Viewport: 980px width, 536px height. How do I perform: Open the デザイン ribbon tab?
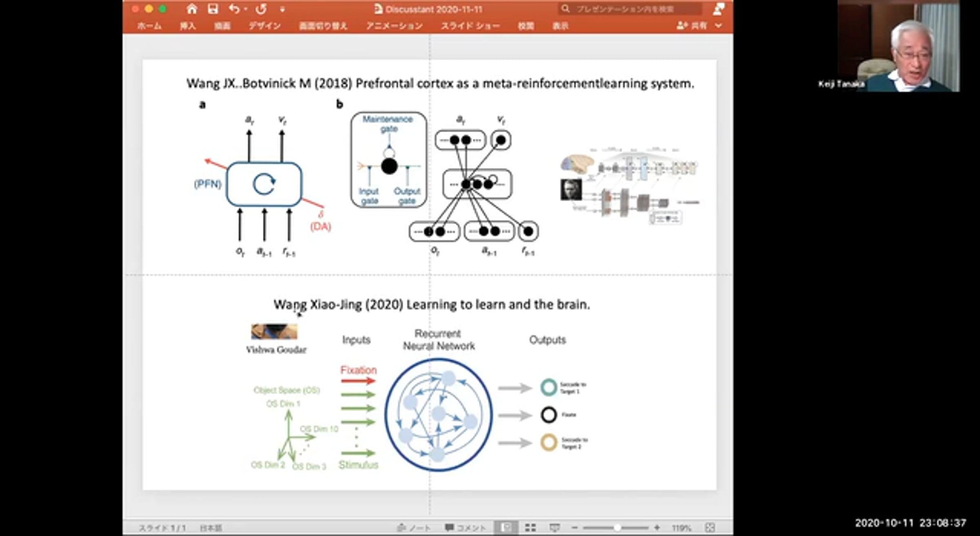(x=265, y=26)
